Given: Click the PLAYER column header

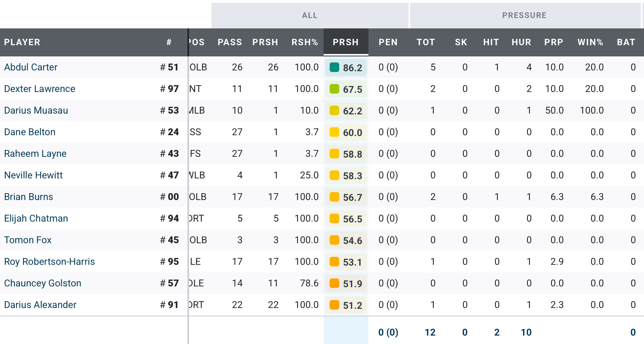Looking at the screenshot, I should coord(22,42).
